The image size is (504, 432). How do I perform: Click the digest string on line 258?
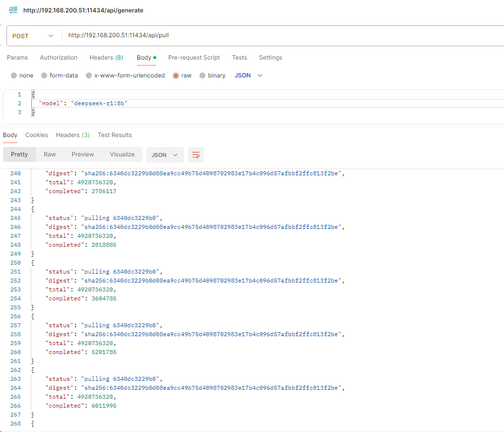(x=211, y=335)
